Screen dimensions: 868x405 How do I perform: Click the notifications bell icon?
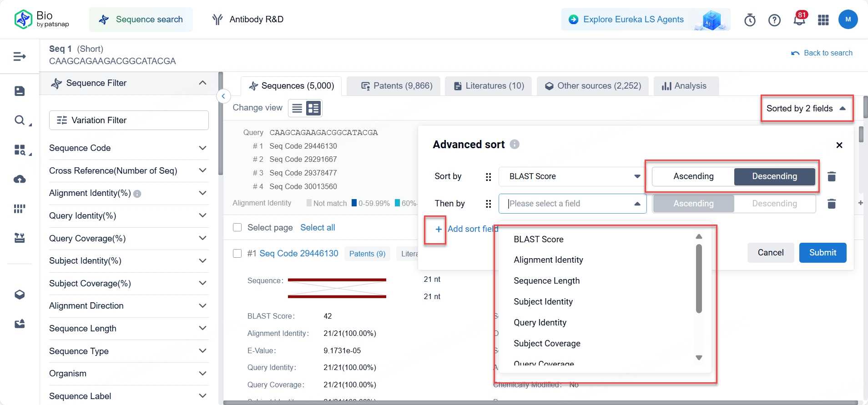click(x=799, y=20)
